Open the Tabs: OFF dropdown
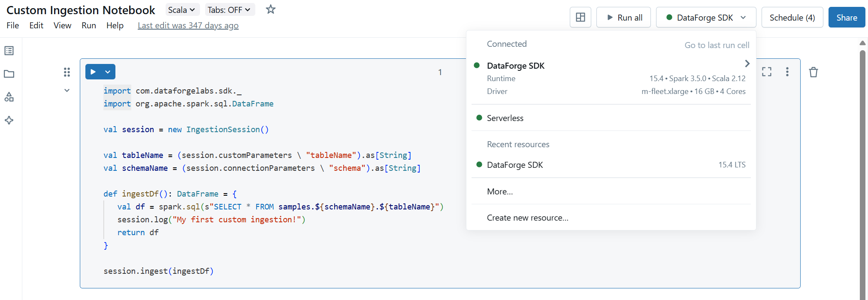 [229, 9]
